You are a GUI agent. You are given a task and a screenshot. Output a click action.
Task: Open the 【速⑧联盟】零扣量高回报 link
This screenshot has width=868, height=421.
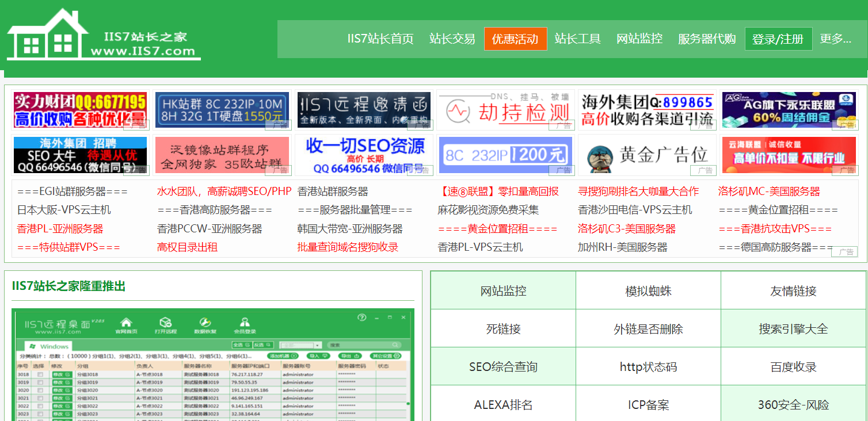tap(498, 192)
